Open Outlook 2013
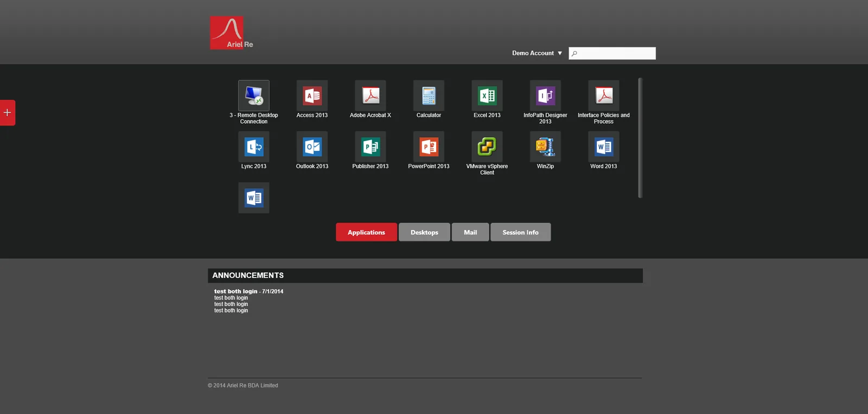The image size is (868, 414). click(x=312, y=147)
